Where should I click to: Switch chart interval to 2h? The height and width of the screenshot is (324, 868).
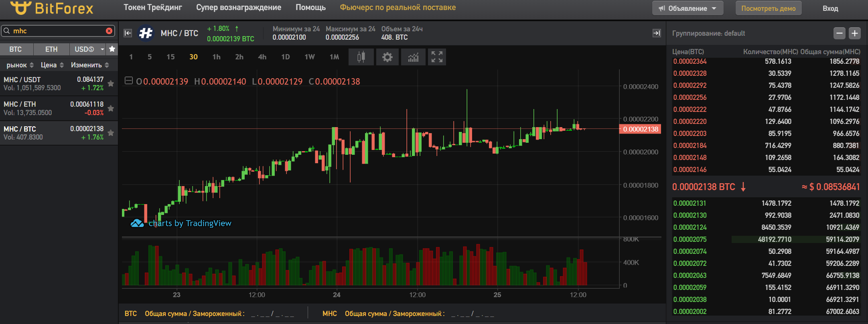point(239,57)
